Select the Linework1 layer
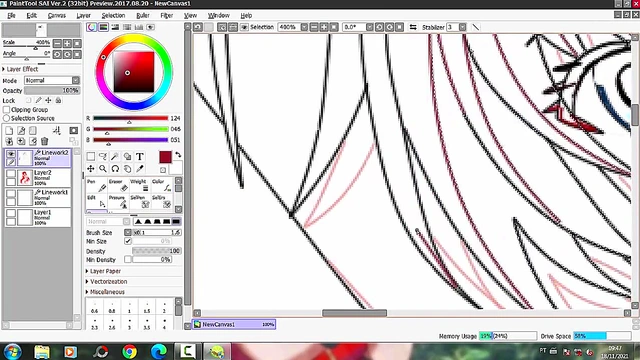 (x=38, y=198)
